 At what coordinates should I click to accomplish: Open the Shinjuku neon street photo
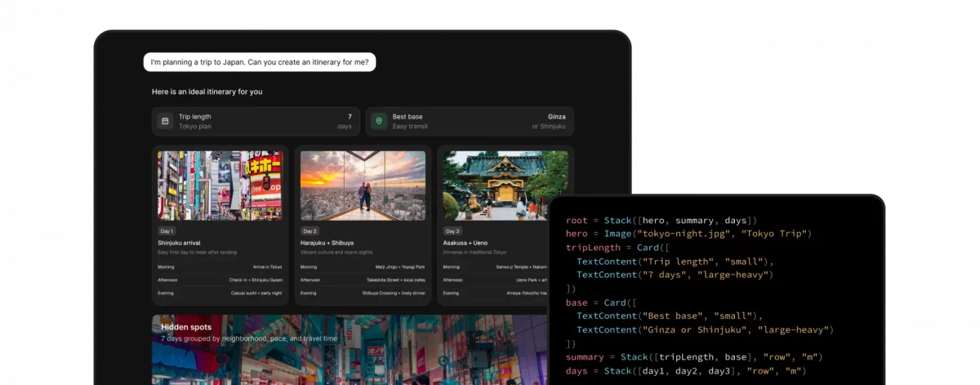tap(220, 186)
